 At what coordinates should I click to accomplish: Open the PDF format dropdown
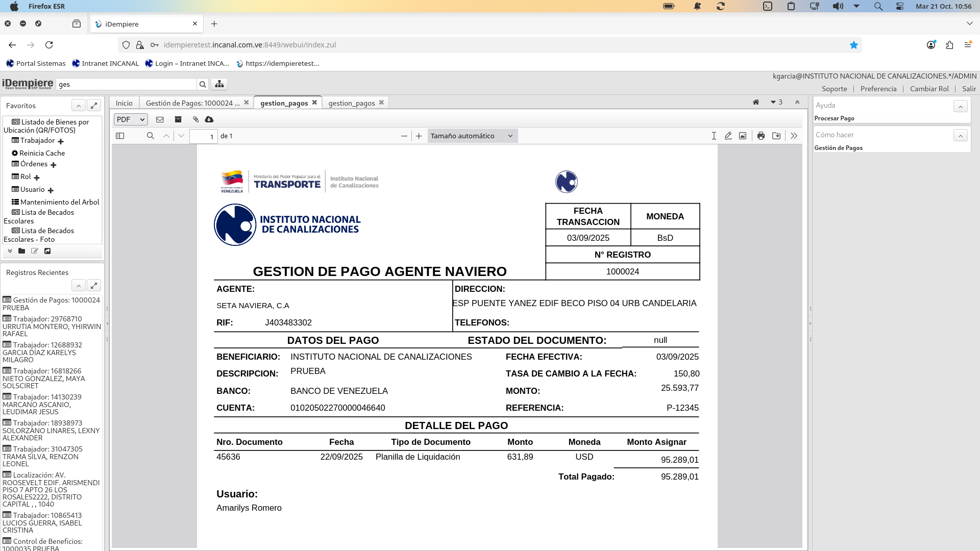coord(131,119)
